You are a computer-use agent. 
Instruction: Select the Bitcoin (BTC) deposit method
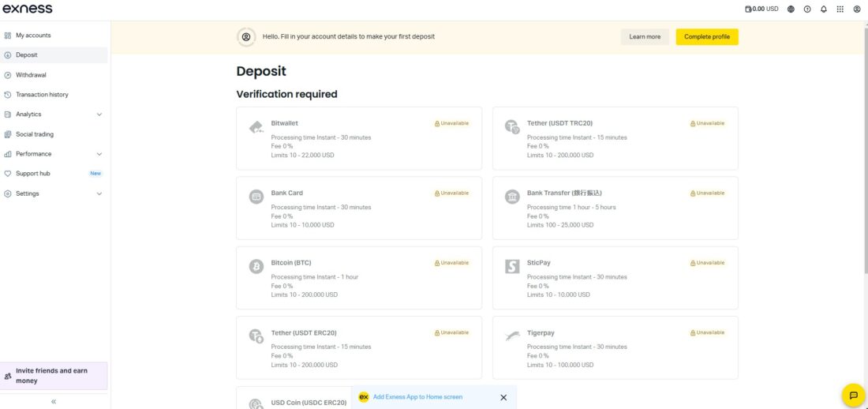tap(358, 278)
